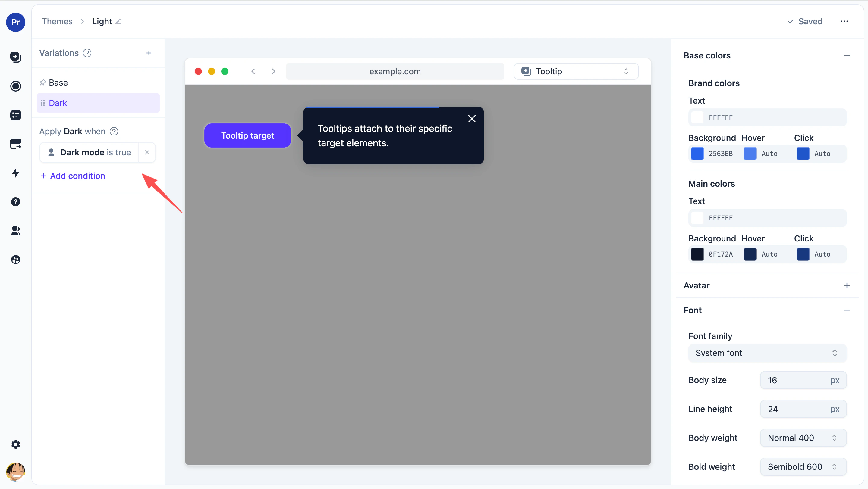Add a new variation with plus icon

[149, 53]
